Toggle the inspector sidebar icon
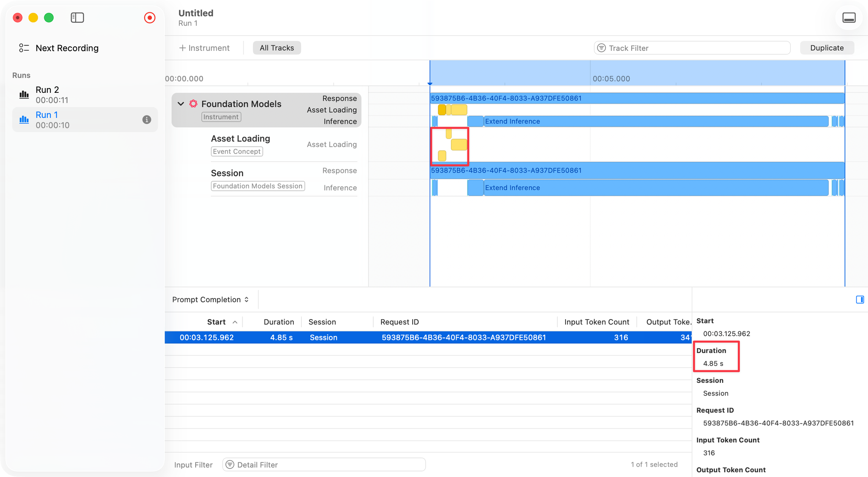Viewport: 868px width, 477px height. (x=860, y=300)
